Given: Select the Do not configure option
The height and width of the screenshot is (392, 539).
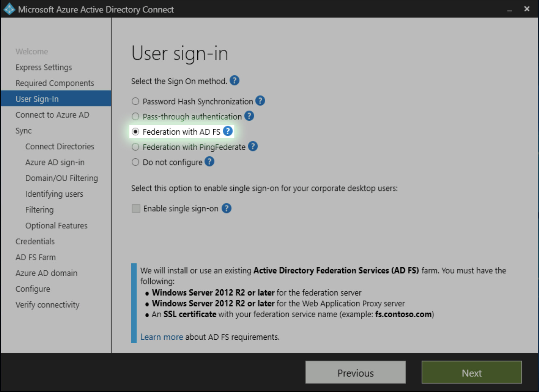Looking at the screenshot, I should [135, 162].
